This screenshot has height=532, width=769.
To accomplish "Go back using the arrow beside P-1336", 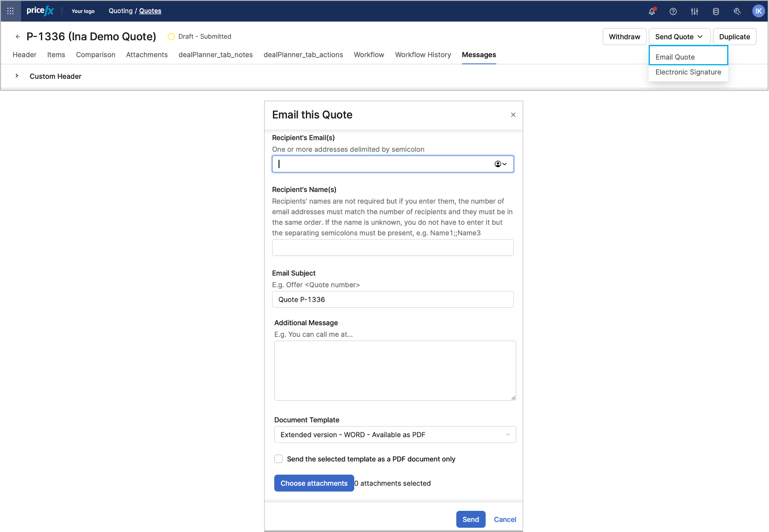I will click(18, 37).
